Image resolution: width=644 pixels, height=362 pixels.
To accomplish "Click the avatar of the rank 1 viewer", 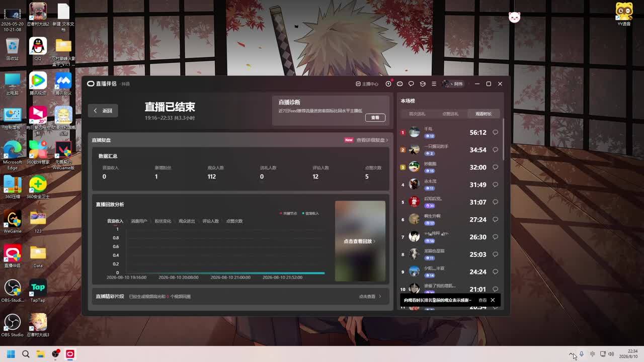I will tap(414, 132).
